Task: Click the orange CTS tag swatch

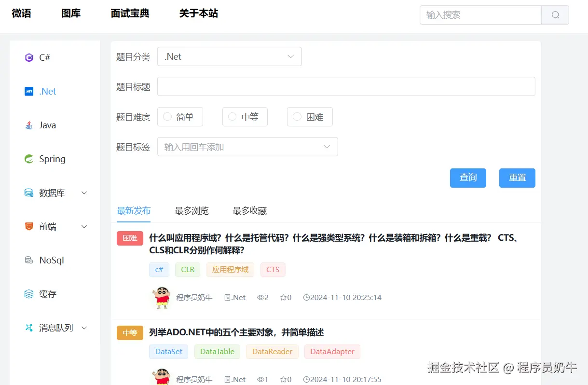Action: (273, 270)
